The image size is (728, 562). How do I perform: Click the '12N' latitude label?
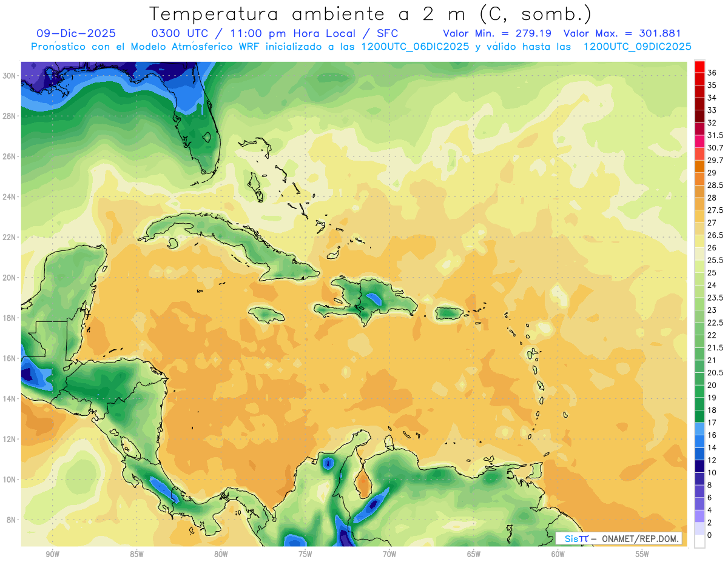pos(10,439)
